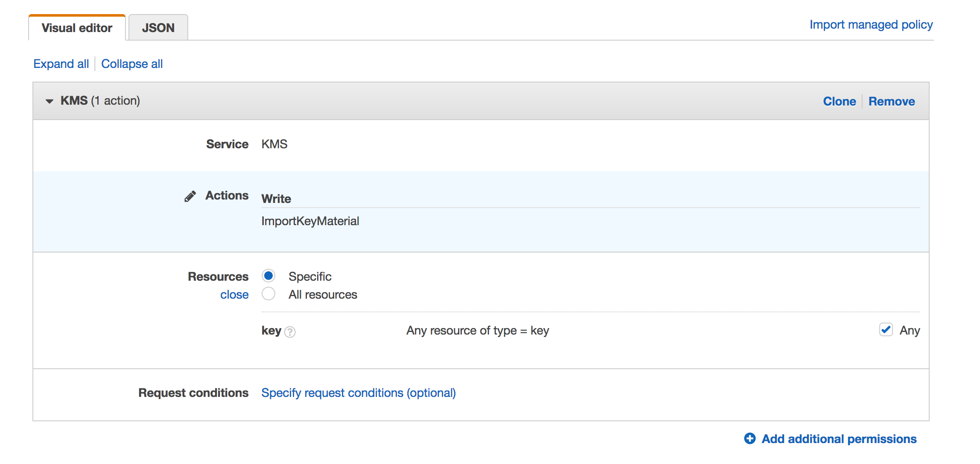Remove the KMS permission block
The image size is (980, 464).
point(892,101)
